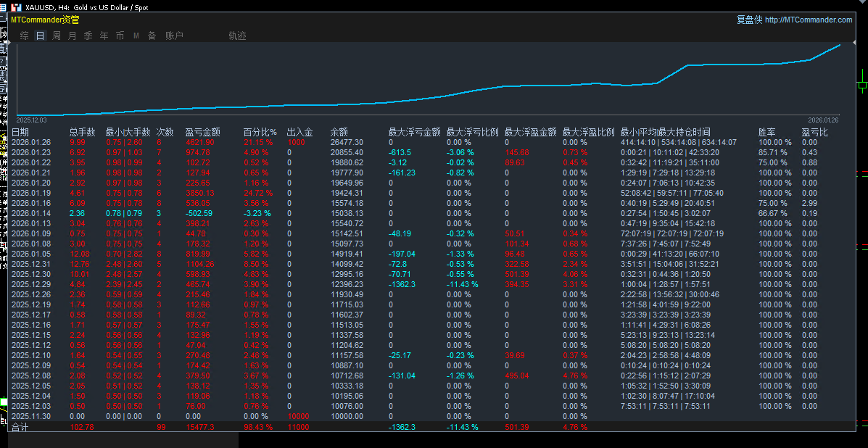Image resolution: width=868 pixels, height=448 pixels.
Task: Click the -1362.3 cell in the 2025.12.29 row
Action: tap(402, 284)
